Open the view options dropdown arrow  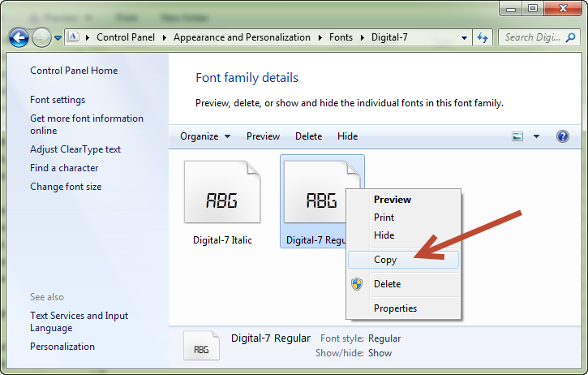[x=536, y=136]
